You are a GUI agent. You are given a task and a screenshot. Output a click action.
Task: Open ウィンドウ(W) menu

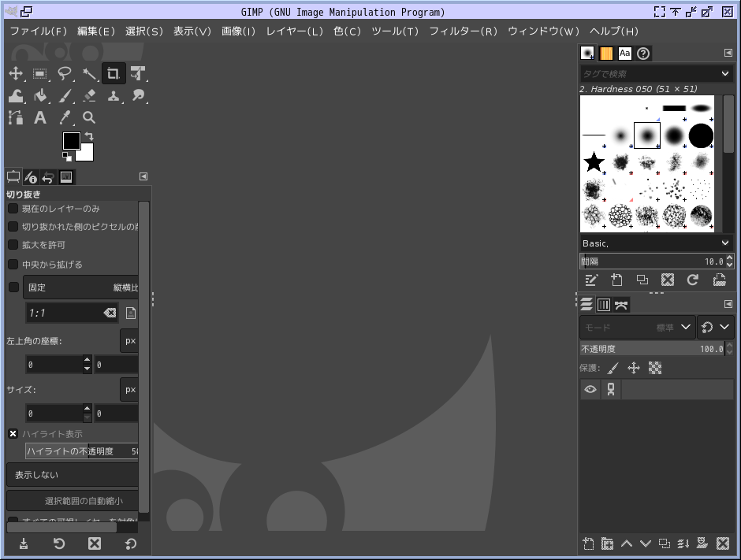coord(543,32)
